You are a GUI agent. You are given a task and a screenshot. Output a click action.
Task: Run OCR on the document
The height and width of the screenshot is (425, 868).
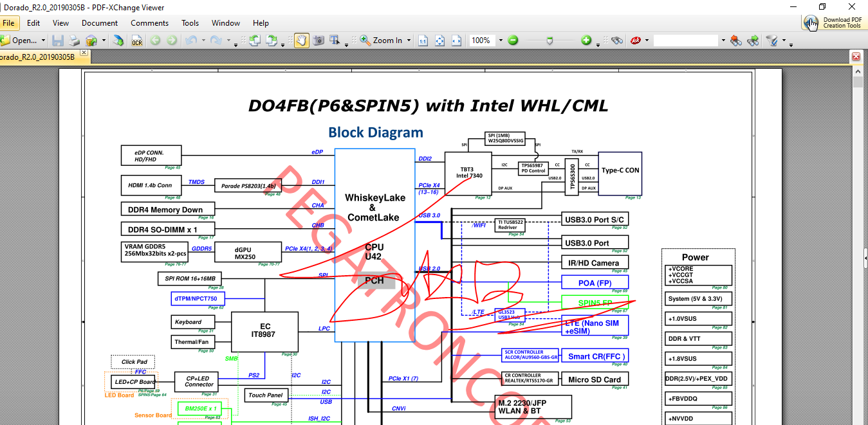click(x=136, y=40)
